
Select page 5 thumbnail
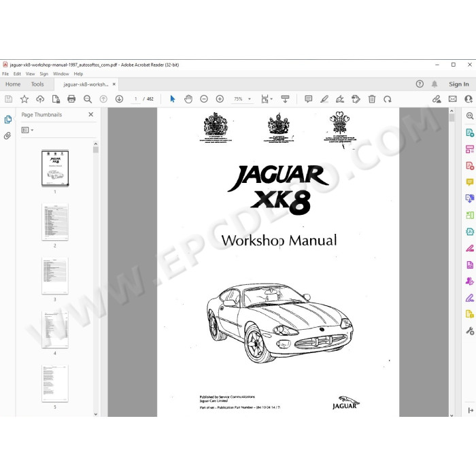tap(55, 384)
